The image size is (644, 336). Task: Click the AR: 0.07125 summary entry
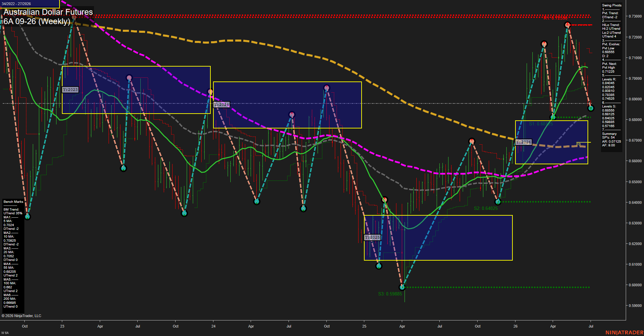[x=611, y=142]
